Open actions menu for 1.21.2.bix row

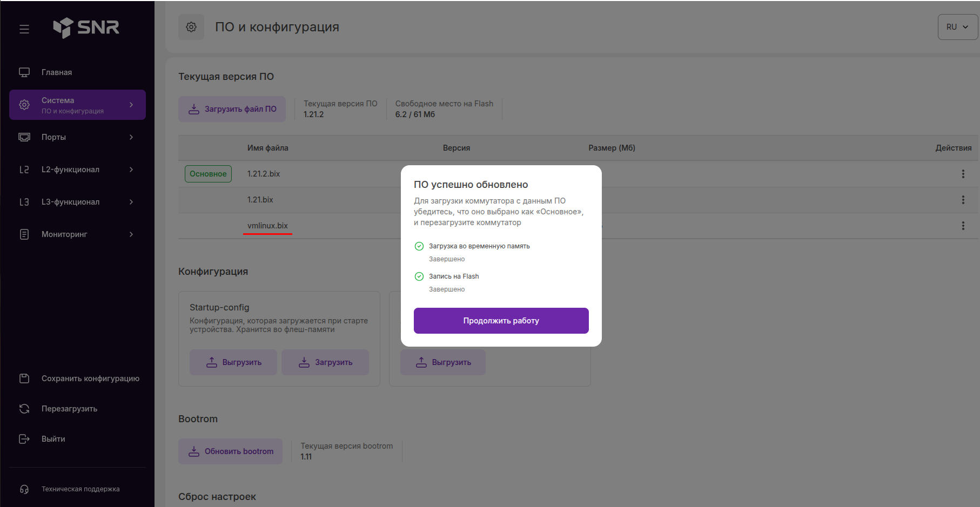tap(963, 174)
